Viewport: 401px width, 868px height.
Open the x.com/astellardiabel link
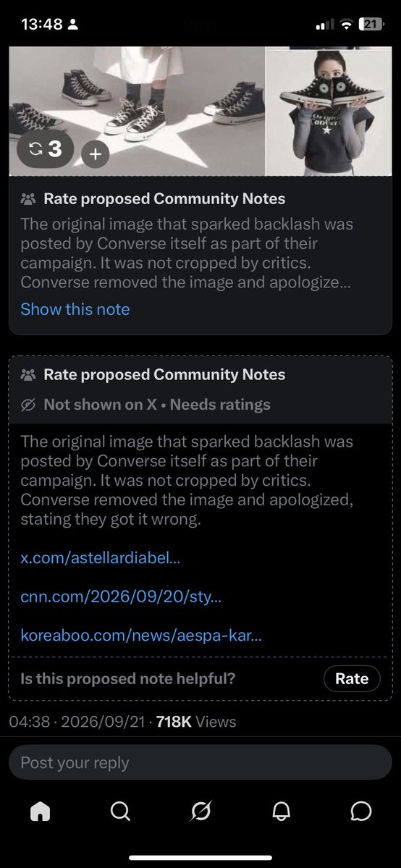pos(100,557)
